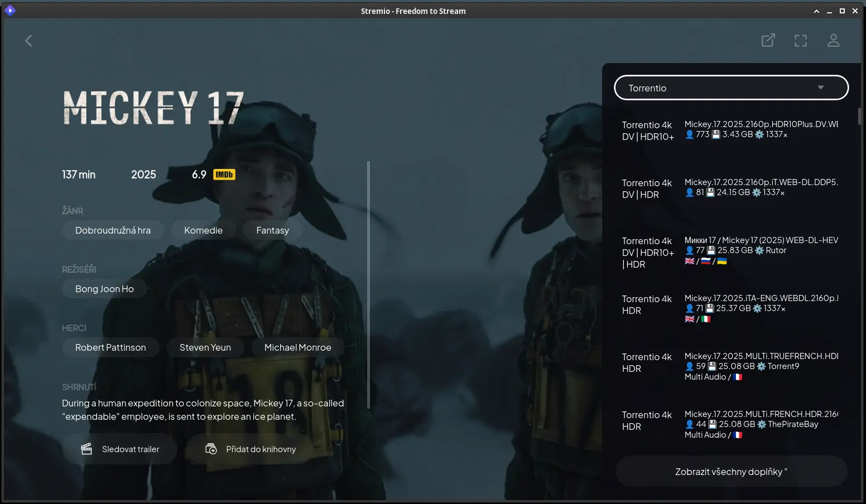This screenshot has height=504, width=866.
Task: Open the Torrentio addon dropdown
Action: [x=731, y=88]
